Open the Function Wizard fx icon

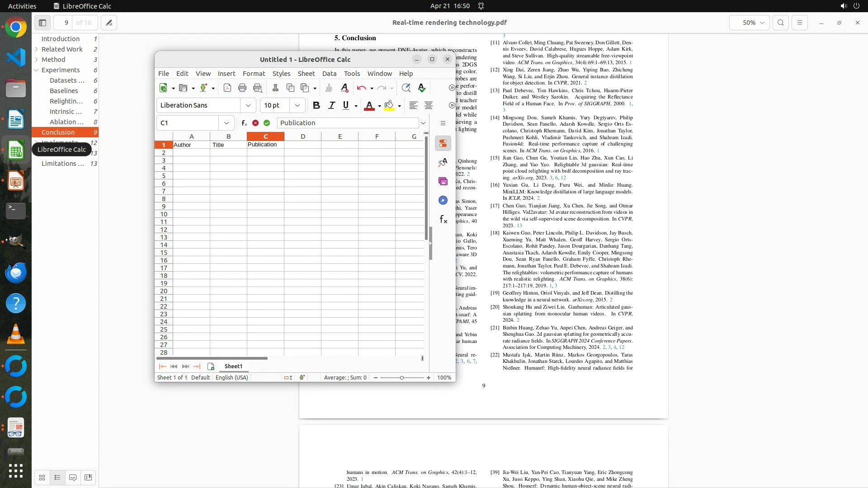click(244, 123)
